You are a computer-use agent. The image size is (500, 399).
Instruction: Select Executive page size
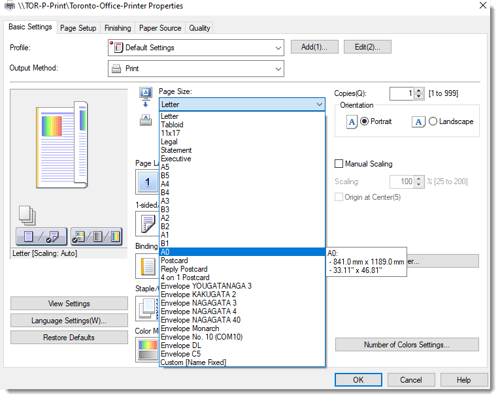[242, 159]
